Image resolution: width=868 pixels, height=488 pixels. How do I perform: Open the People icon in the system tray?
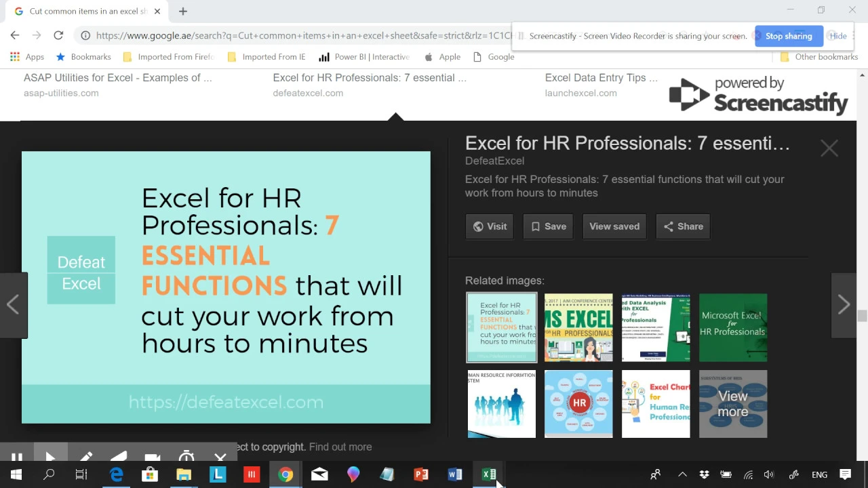coord(655,474)
